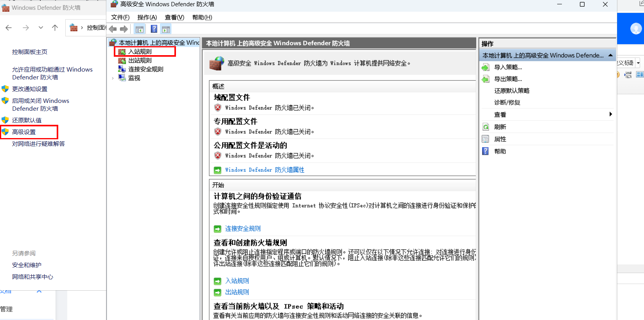
Task: Click the red shield icon under 专用配置文件
Action: 218,131
